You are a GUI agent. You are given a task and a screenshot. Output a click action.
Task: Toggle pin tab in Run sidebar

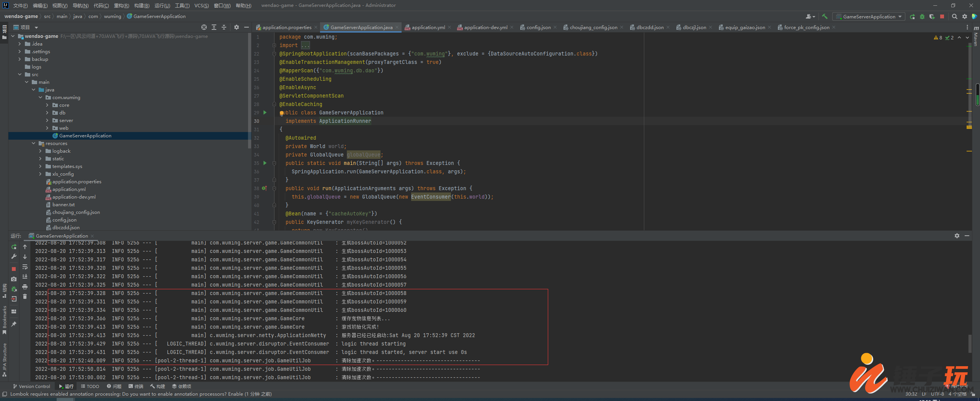(14, 324)
